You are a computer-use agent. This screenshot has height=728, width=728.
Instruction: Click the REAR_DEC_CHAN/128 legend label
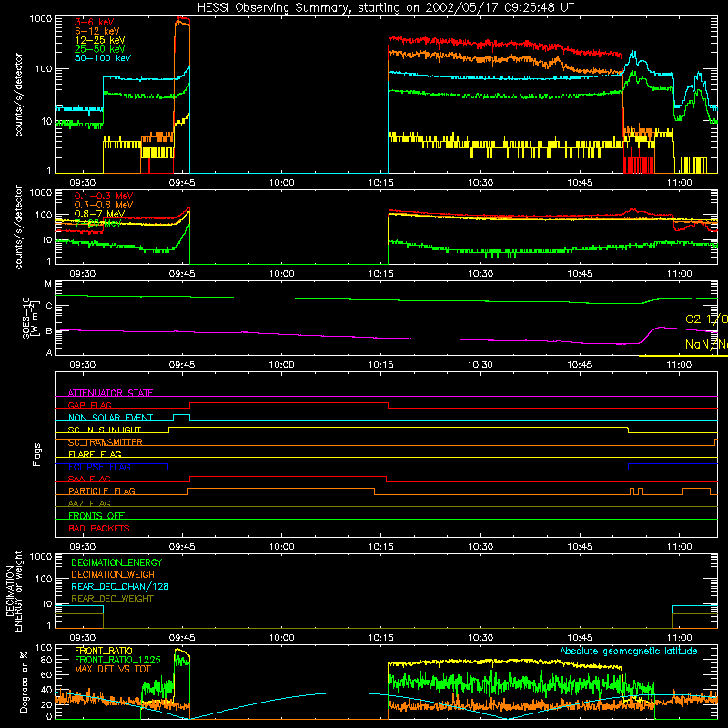pos(120,586)
